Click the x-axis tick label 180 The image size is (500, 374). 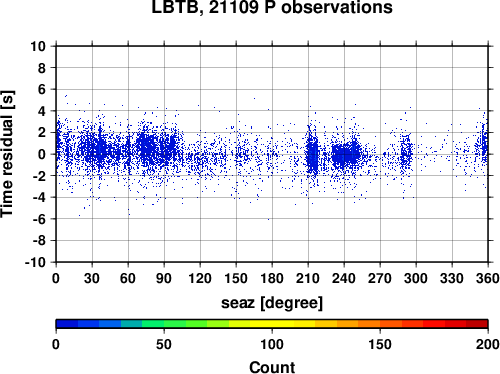[x=272, y=278]
